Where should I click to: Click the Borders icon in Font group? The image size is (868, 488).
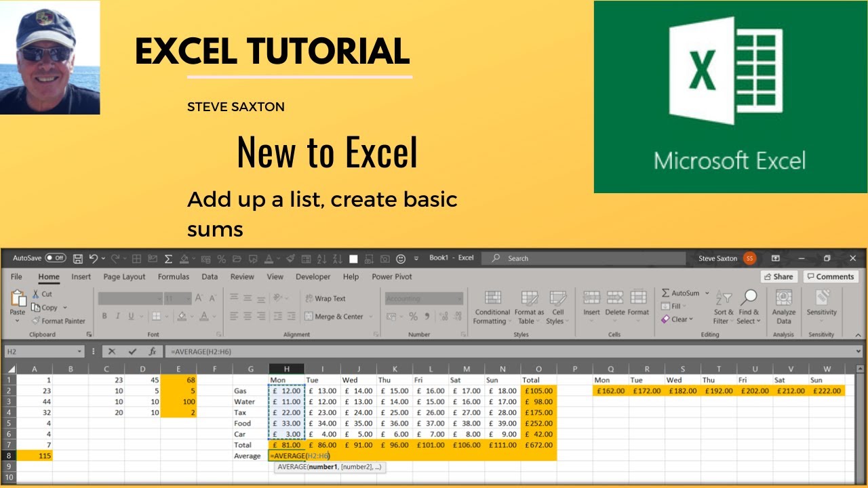(156, 316)
